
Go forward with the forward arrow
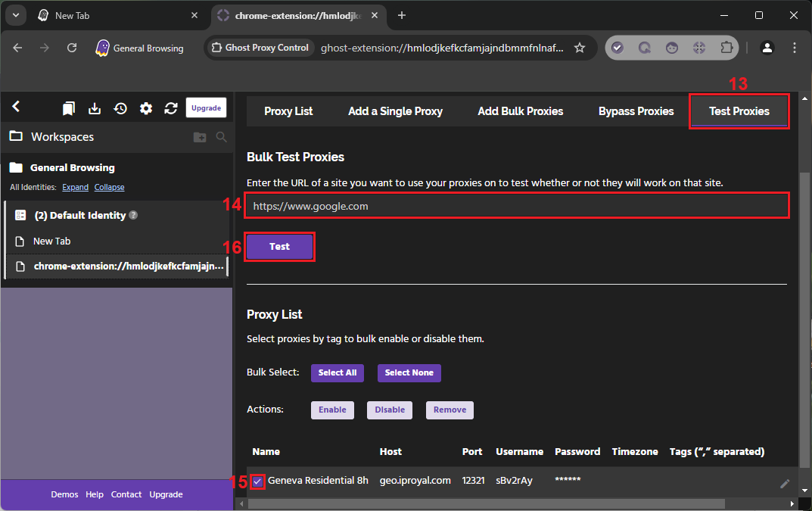click(x=45, y=48)
